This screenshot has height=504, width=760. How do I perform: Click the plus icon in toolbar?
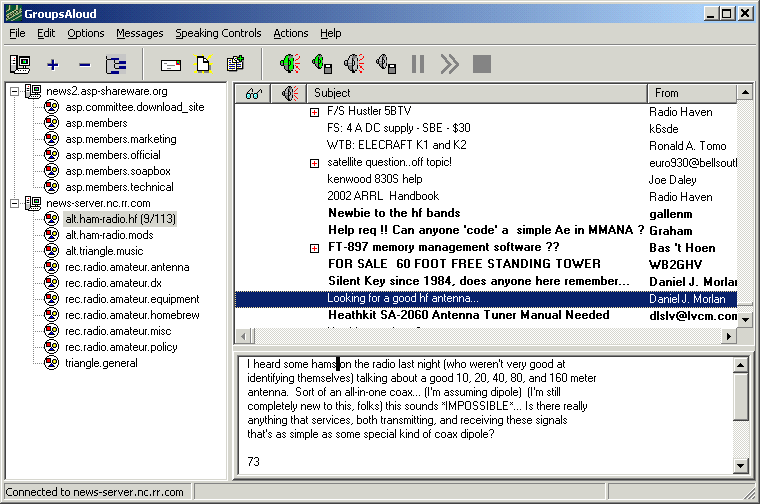pos(52,64)
